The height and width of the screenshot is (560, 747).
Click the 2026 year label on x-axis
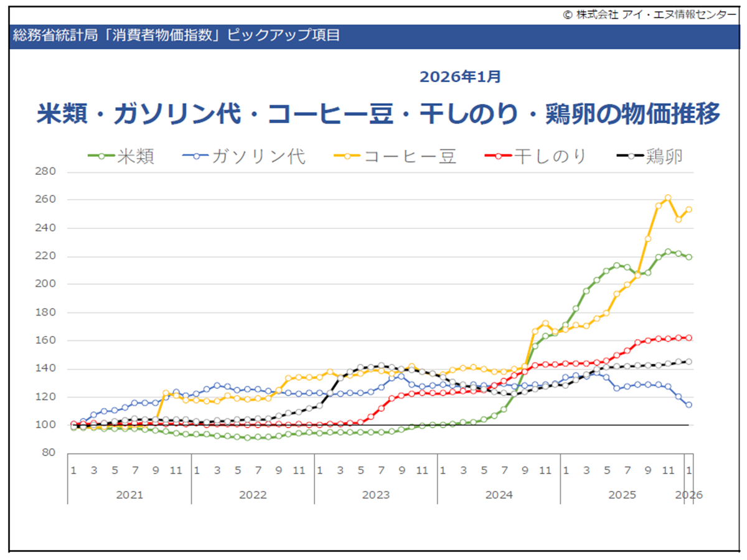tap(690, 495)
